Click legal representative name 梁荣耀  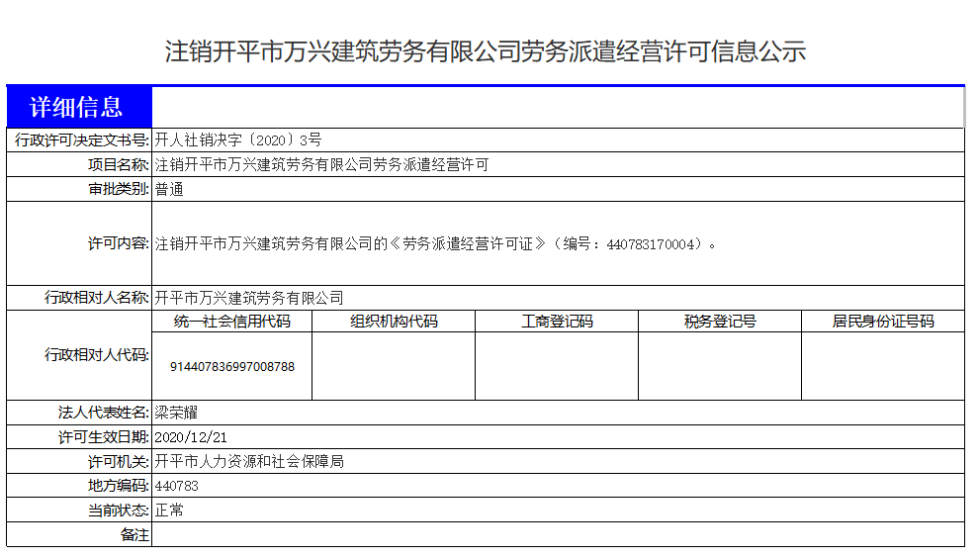[177, 413]
